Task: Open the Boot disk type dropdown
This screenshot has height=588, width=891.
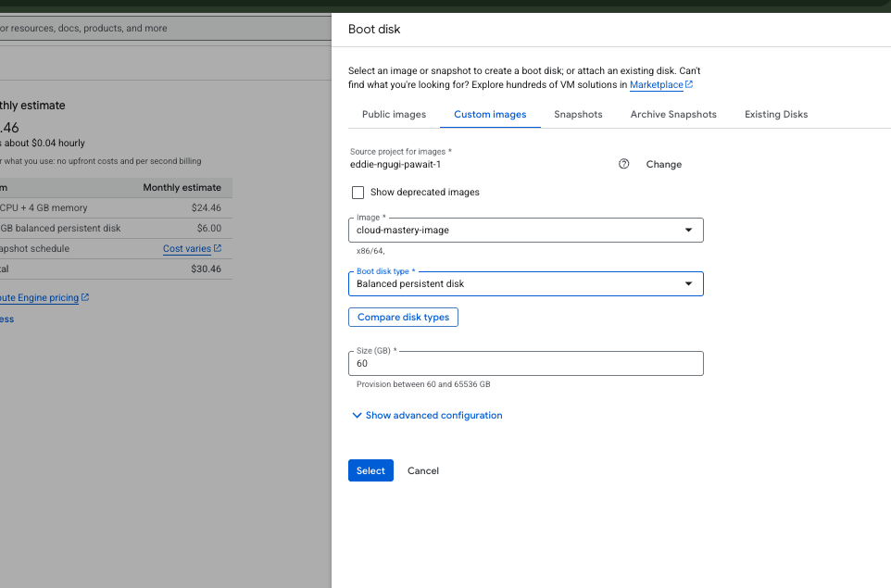Action: [x=689, y=283]
